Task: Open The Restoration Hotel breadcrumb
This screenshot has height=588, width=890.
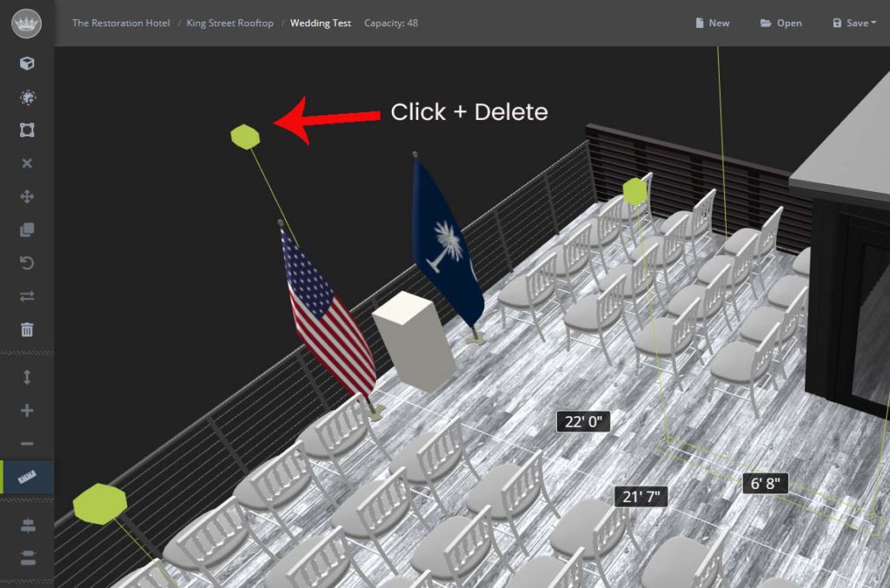Action: (x=121, y=23)
